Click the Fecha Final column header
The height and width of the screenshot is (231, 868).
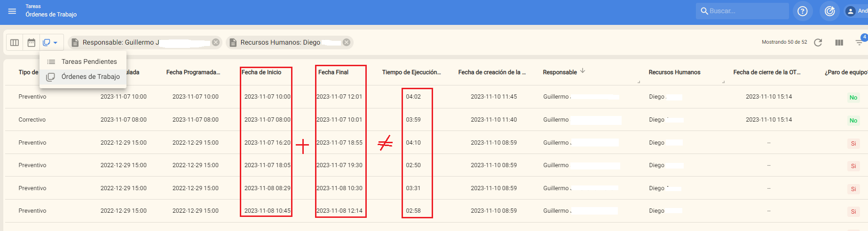[x=333, y=72]
